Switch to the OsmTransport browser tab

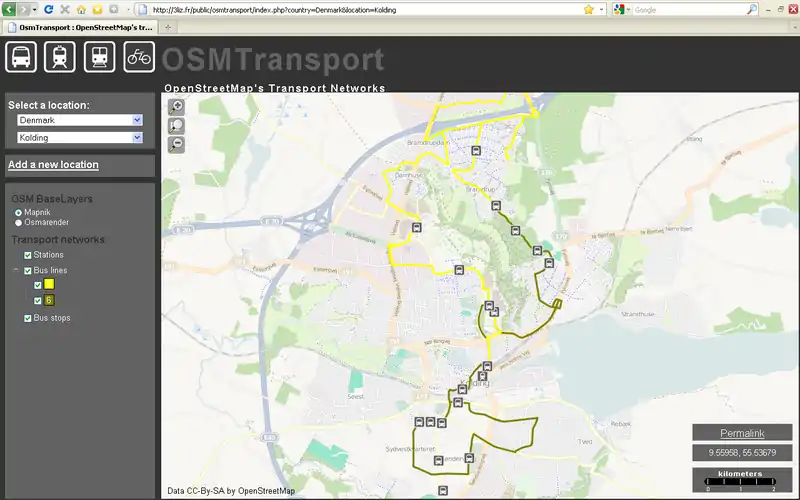[x=85, y=27]
